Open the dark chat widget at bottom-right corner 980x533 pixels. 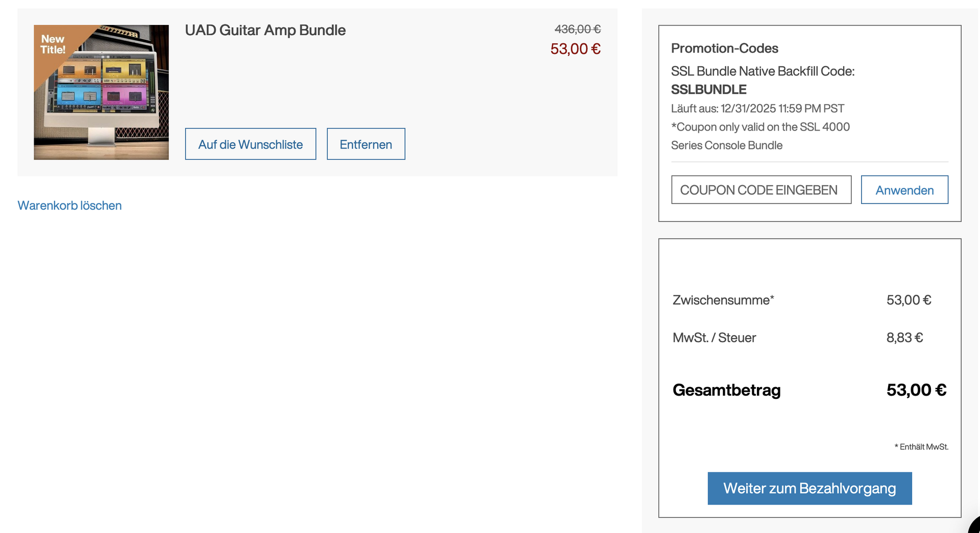[x=974, y=527]
